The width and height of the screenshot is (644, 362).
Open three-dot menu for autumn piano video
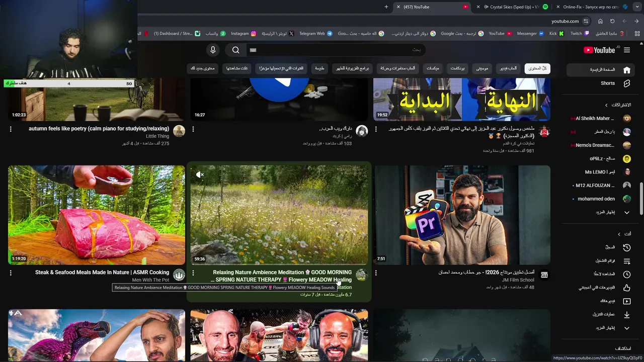pyautogui.click(x=11, y=129)
